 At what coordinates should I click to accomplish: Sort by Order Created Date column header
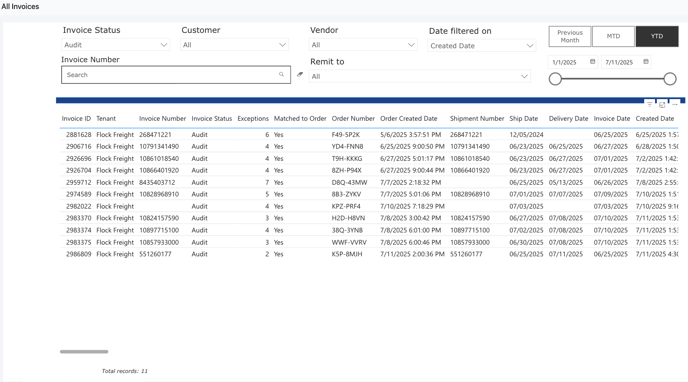[x=408, y=118]
